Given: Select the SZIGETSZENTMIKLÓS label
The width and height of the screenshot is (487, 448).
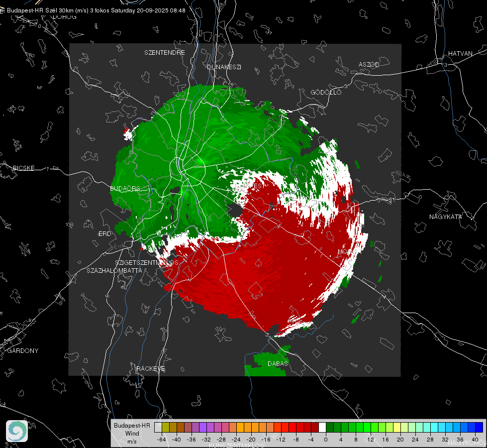Looking at the screenshot, I should [x=147, y=262].
